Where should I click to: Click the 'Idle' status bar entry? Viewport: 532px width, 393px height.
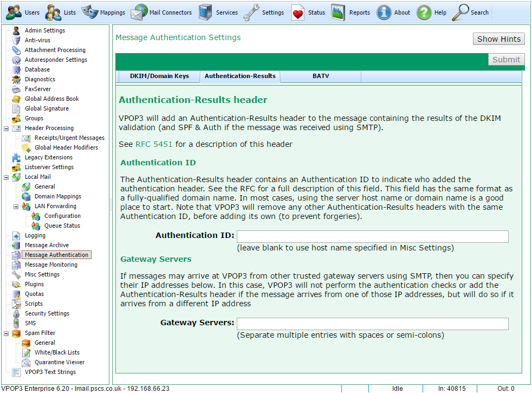click(397, 389)
